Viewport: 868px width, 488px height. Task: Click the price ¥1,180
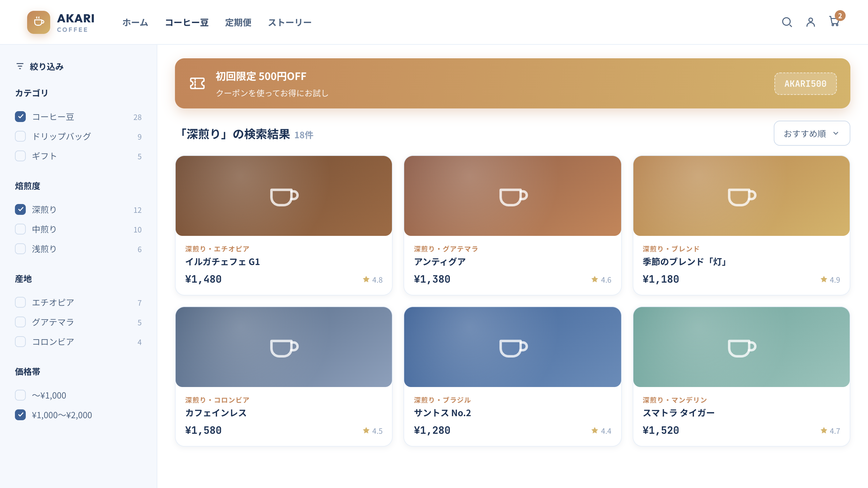[661, 279]
